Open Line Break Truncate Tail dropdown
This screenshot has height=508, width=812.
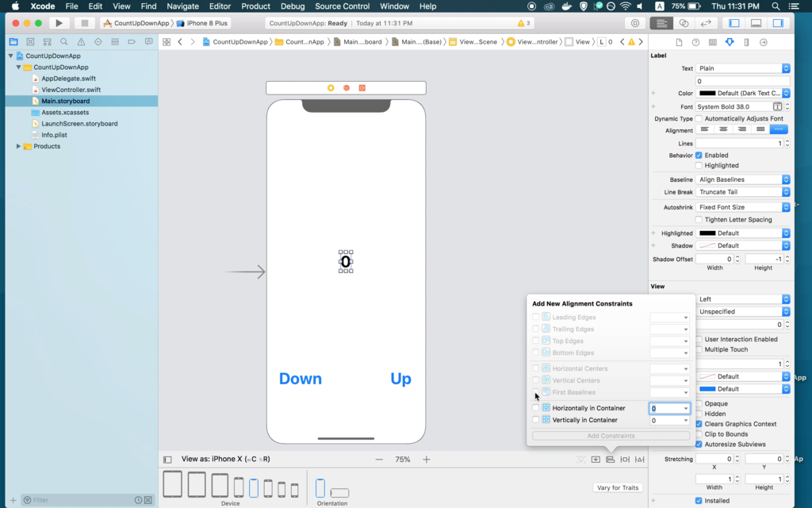742,192
